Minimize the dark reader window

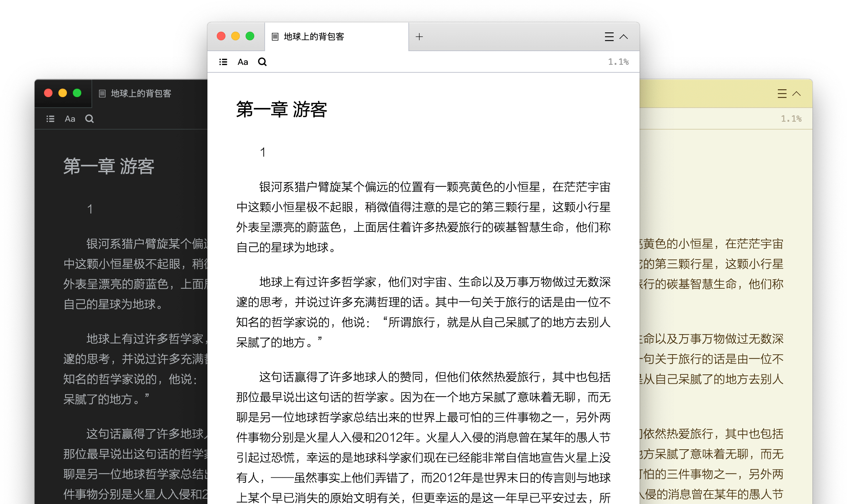click(x=63, y=93)
